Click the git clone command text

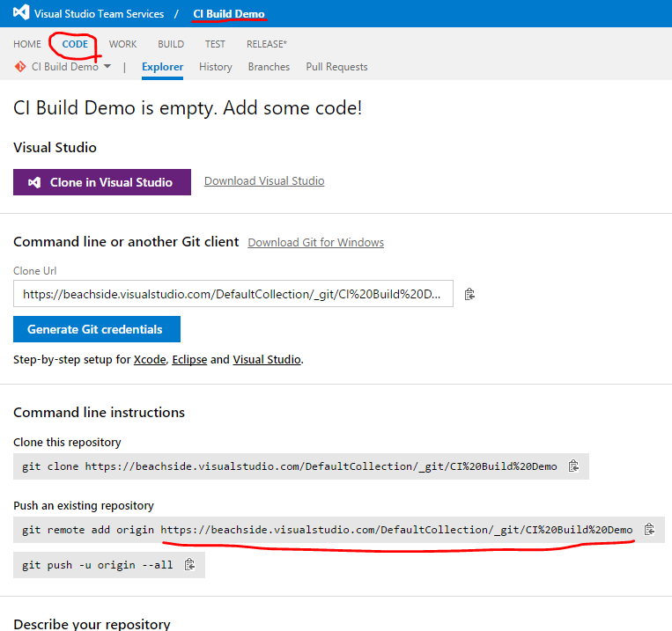pyautogui.click(x=290, y=466)
